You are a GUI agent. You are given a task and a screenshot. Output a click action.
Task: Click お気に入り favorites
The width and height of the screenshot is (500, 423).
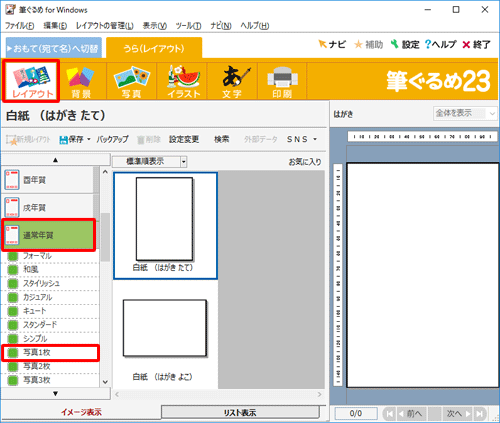(305, 162)
